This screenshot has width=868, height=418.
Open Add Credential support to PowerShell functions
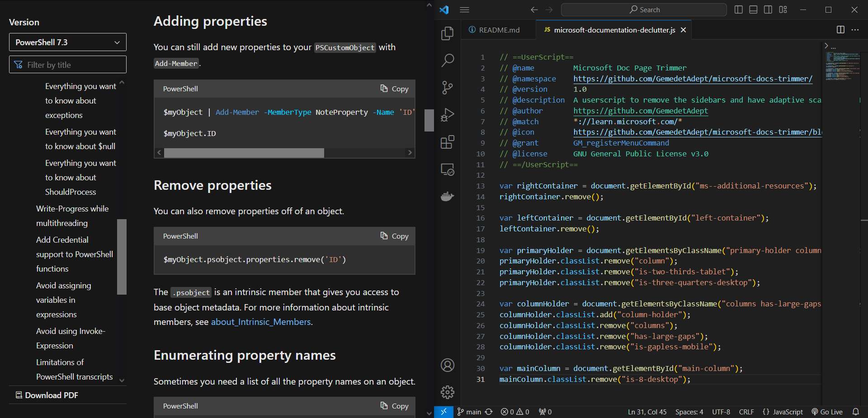tap(75, 254)
